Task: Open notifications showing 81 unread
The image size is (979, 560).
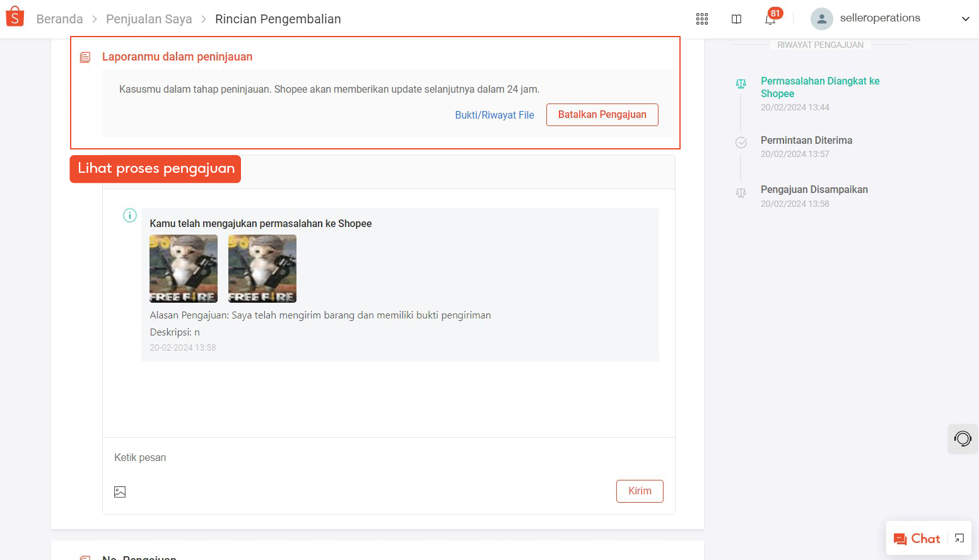Action: tap(770, 20)
